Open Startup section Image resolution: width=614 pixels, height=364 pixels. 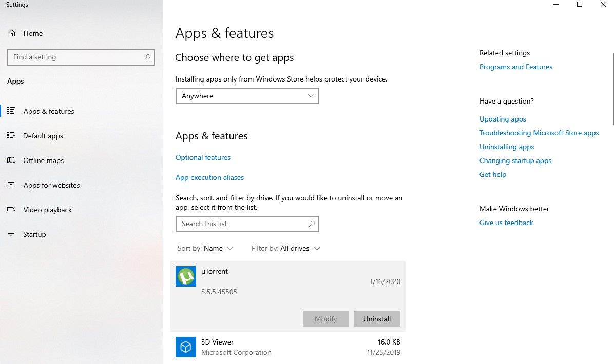(x=34, y=235)
